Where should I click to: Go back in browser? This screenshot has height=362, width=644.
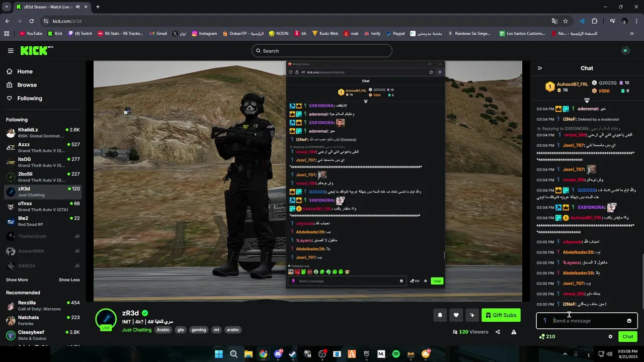(x=7, y=21)
